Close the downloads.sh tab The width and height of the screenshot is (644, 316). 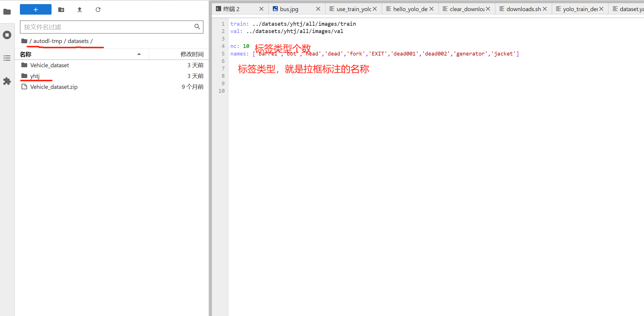tap(545, 9)
